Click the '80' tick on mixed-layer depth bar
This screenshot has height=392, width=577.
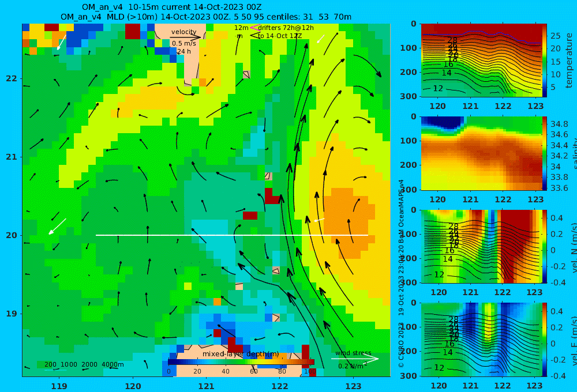(282, 371)
